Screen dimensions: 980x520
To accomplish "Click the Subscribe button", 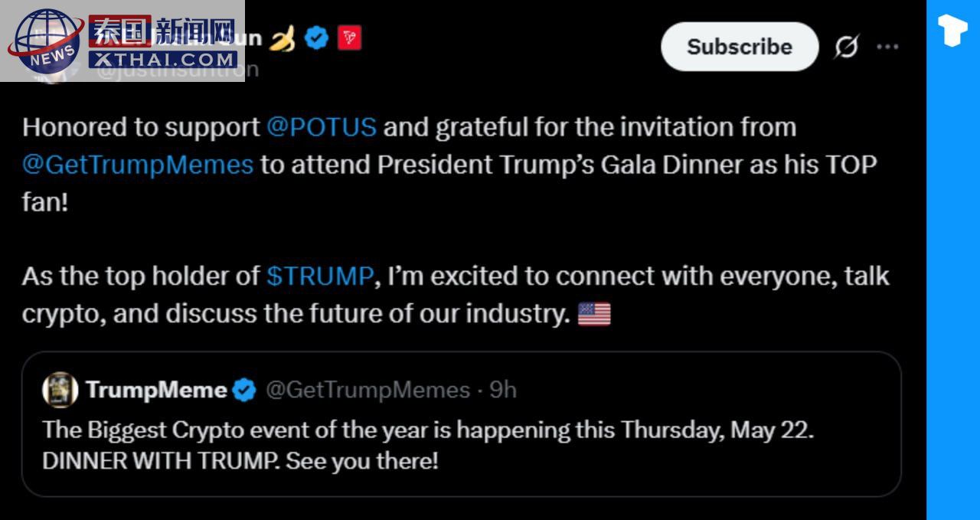I will [x=739, y=47].
